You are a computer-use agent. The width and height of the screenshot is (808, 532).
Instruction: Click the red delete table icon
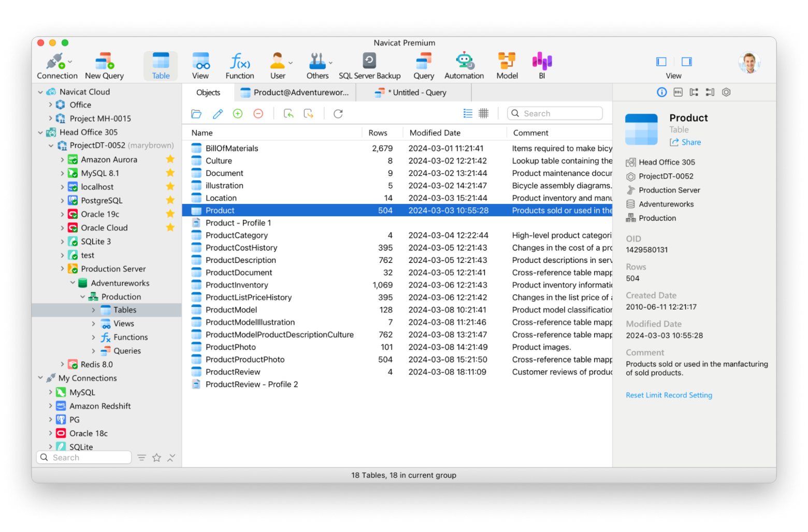(258, 114)
